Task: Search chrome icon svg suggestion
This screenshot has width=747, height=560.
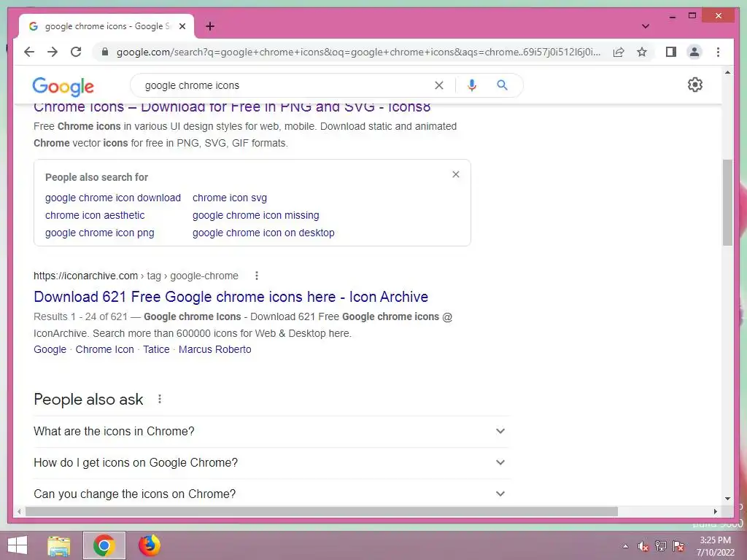Action: coord(230,198)
